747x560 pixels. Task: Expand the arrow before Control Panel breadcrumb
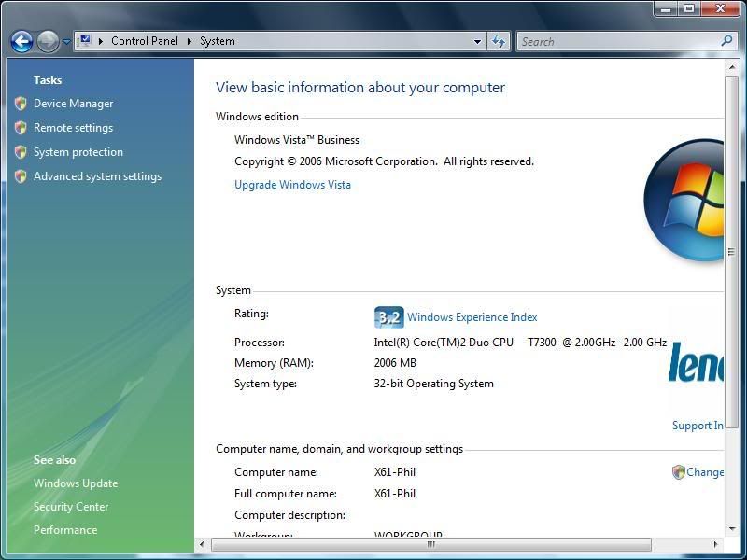click(x=101, y=41)
